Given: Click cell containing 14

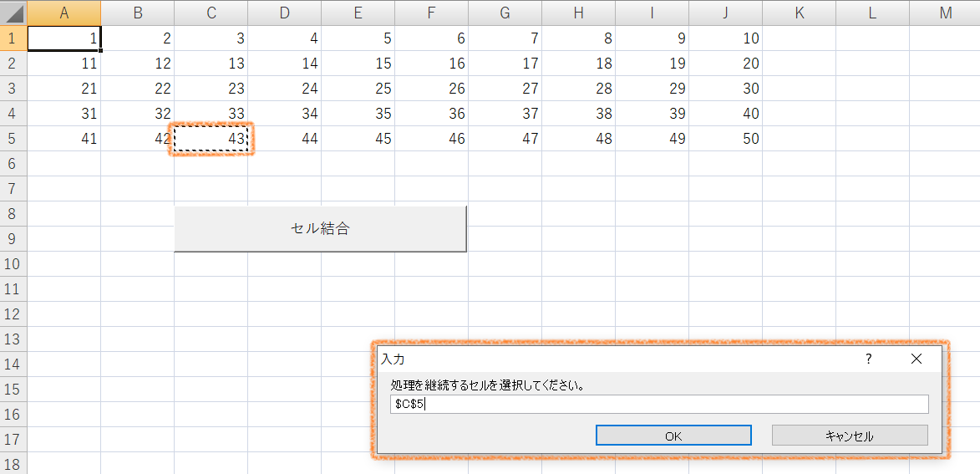Looking at the screenshot, I should 284,64.
